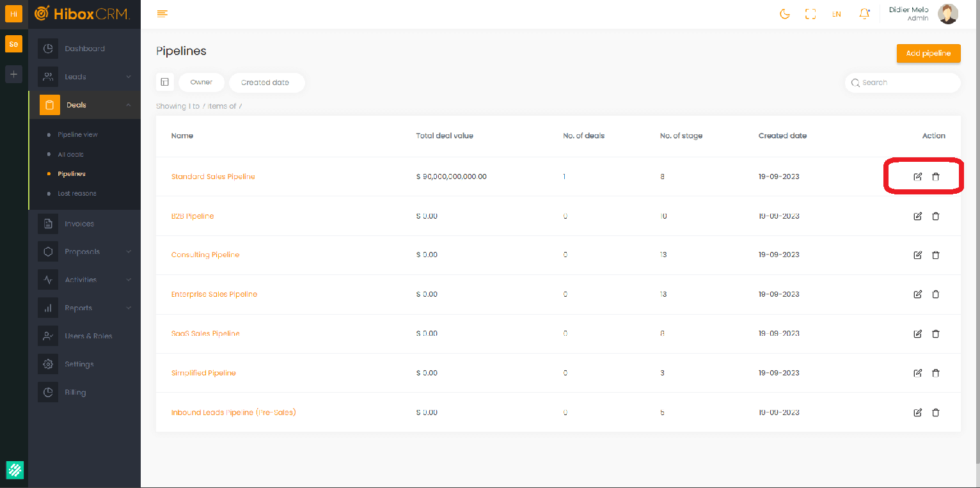The height and width of the screenshot is (488, 980).
Task: Edit the Standard Sales Pipeline
Action: click(x=917, y=177)
